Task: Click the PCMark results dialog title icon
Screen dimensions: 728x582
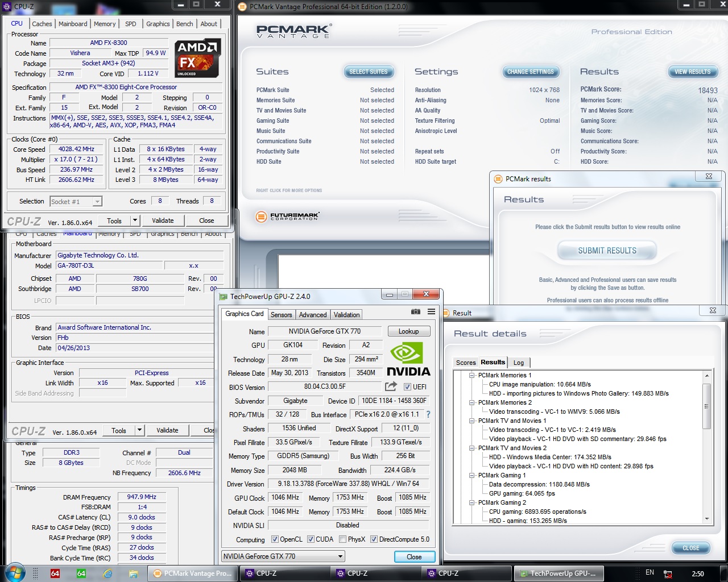Action: tap(498, 178)
